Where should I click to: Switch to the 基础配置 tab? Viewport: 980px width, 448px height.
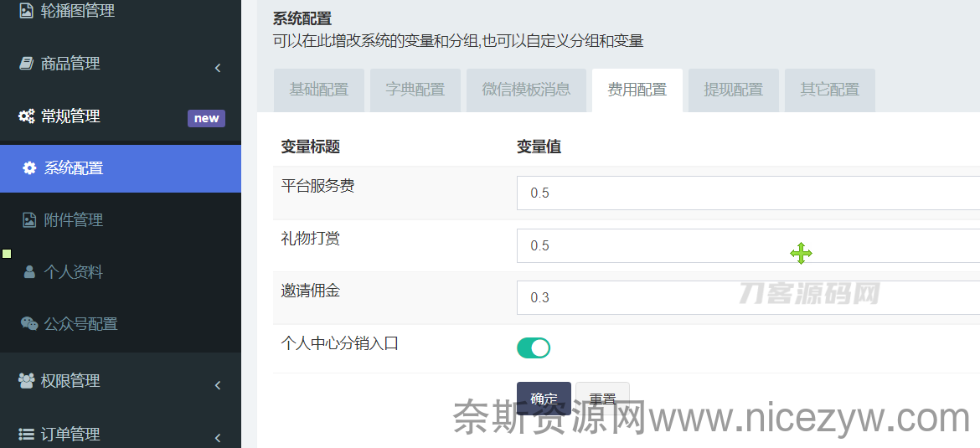[319, 90]
